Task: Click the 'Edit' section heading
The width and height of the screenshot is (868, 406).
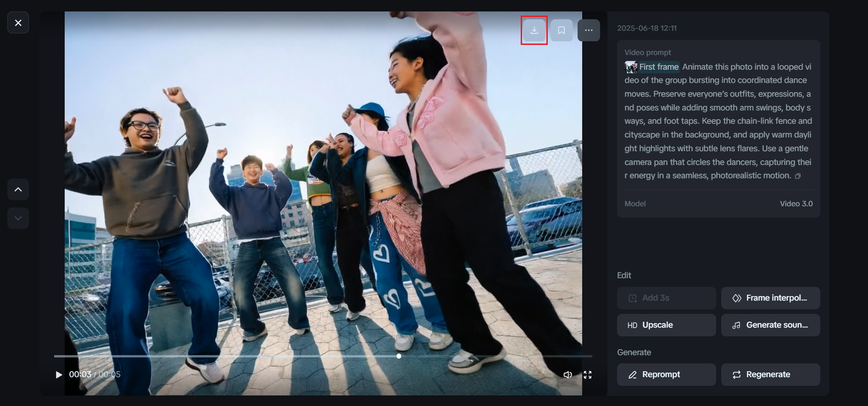Action: 624,275
